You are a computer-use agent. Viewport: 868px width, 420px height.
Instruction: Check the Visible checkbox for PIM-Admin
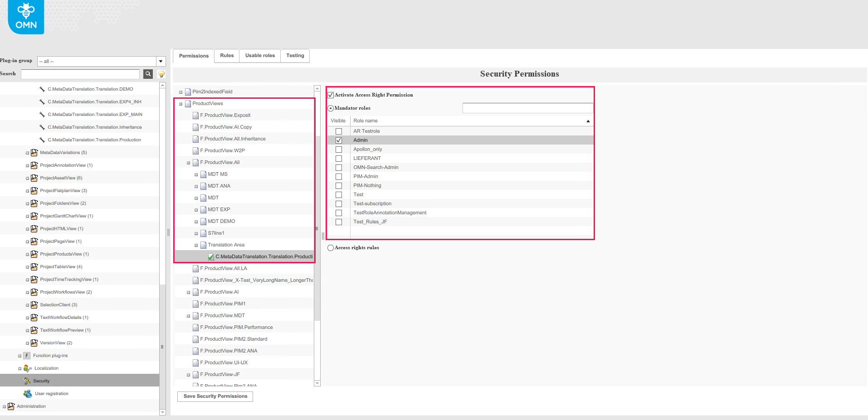coord(338,176)
